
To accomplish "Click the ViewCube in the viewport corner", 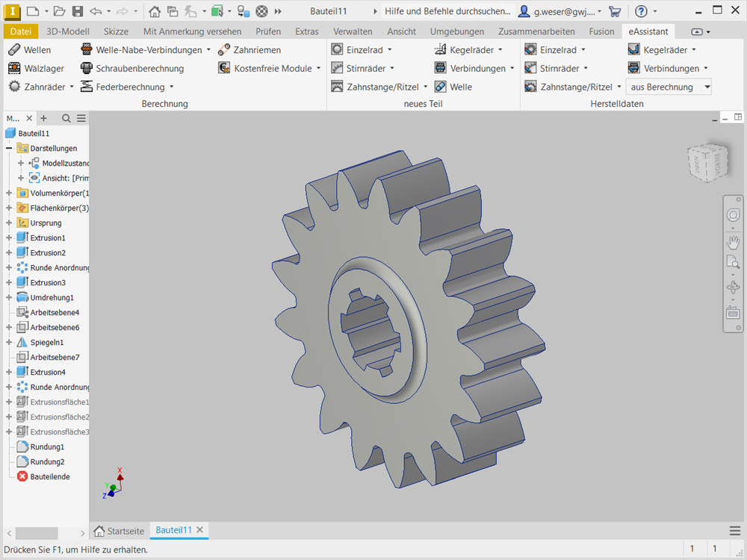I will (706, 163).
